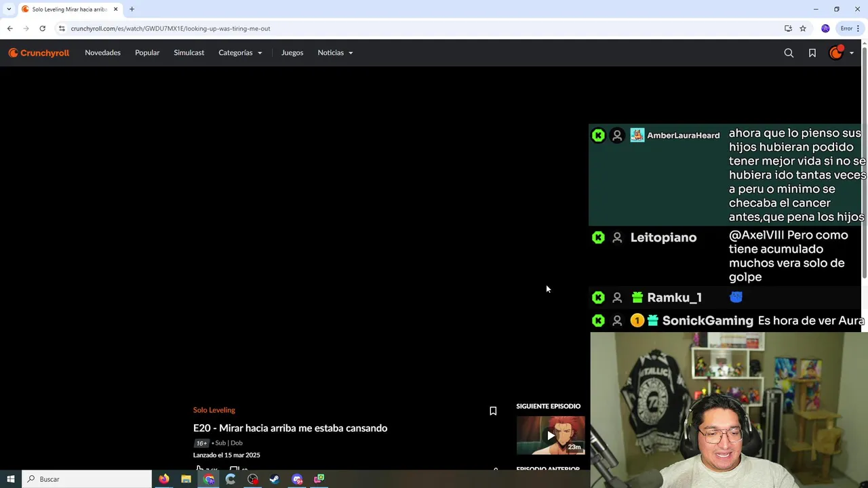Click Ramku_1 chat username

coord(674,298)
